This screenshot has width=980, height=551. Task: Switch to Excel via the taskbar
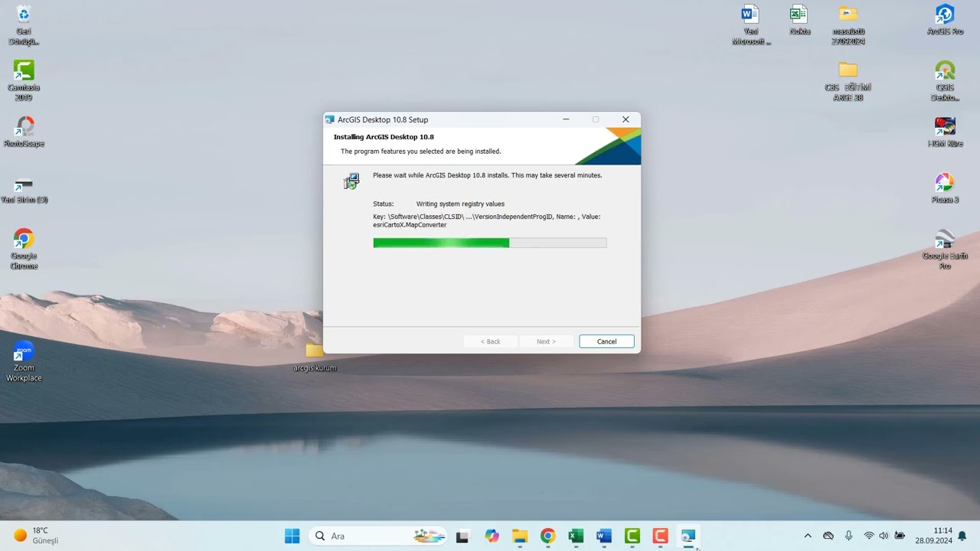pos(576,536)
